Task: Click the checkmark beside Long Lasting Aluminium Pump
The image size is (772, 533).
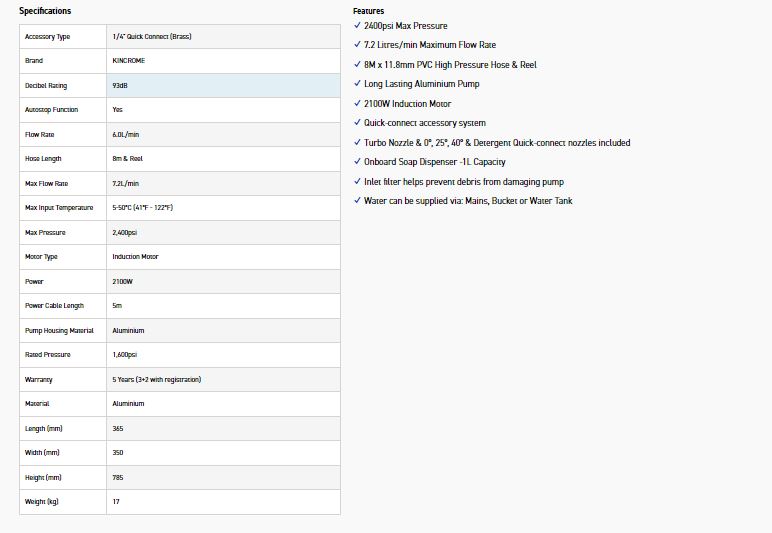Action: [x=357, y=84]
